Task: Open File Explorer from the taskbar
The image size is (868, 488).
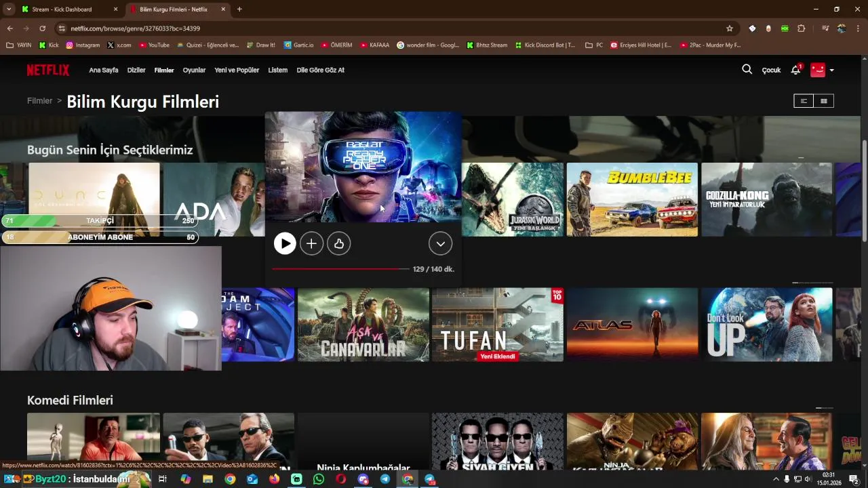Action: tap(208, 479)
